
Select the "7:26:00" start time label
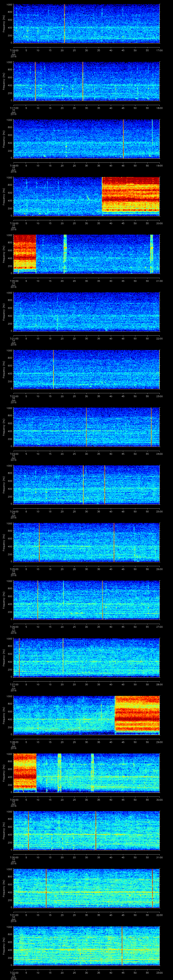point(14,627)
